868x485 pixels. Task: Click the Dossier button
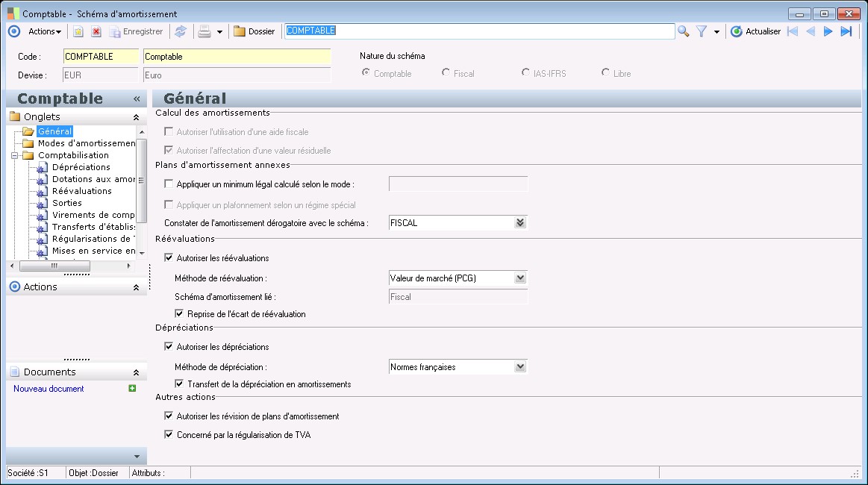pyautogui.click(x=254, y=31)
